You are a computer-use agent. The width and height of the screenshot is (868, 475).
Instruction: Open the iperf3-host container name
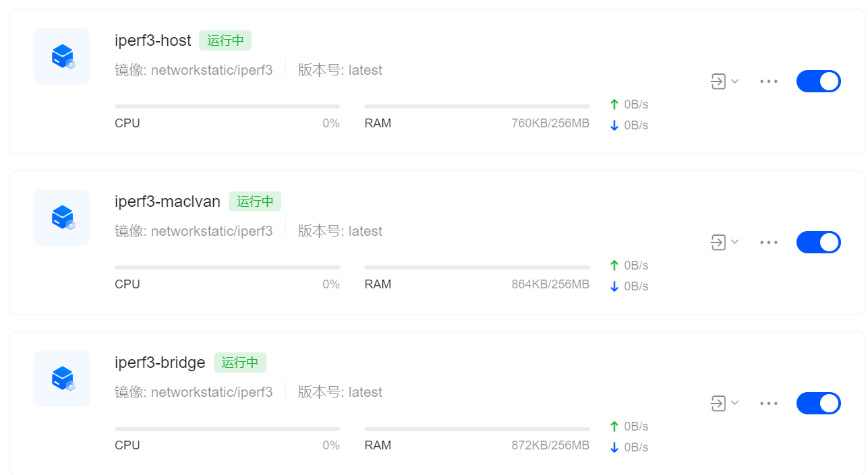click(153, 40)
